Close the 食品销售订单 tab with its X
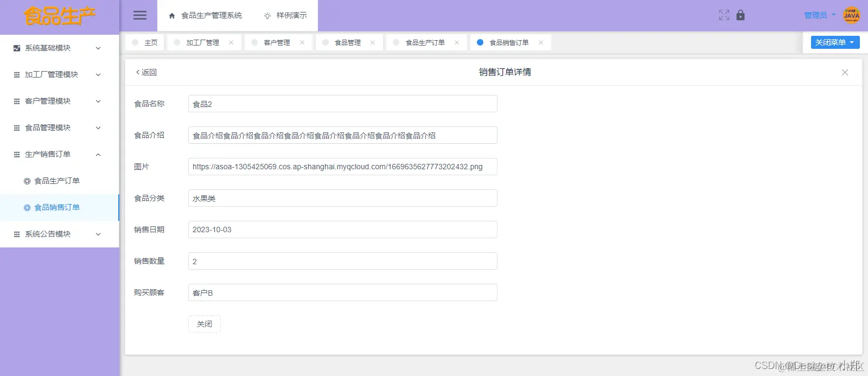Image resolution: width=868 pixels, height=376 pixels. click(541, 42)
